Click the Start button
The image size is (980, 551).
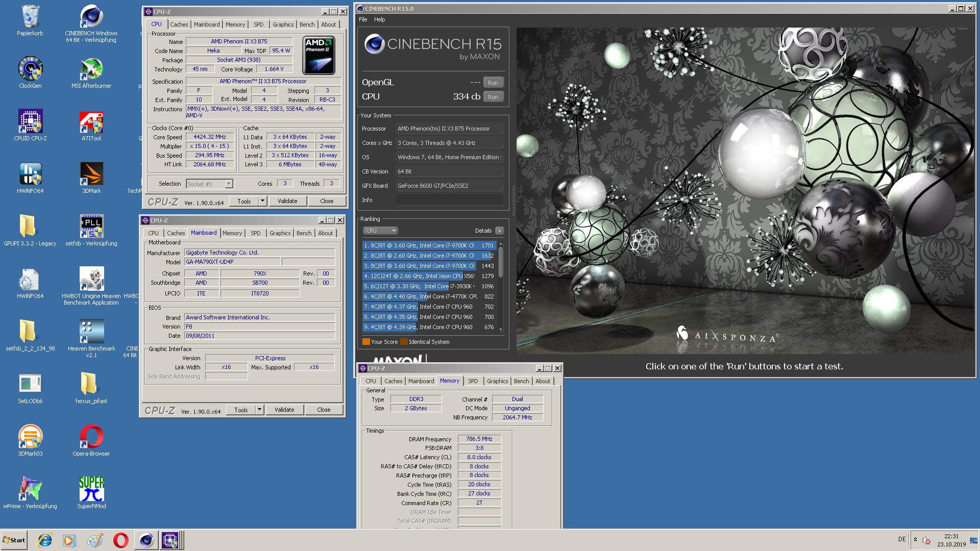point(14,540)
